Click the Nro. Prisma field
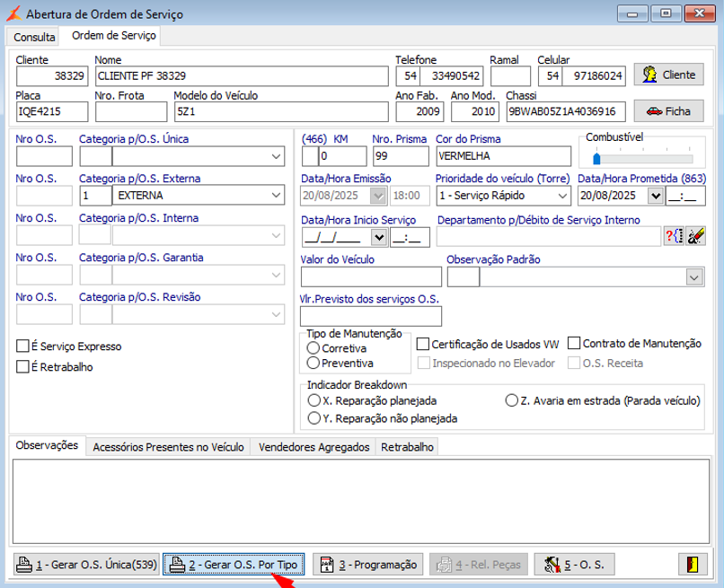 tap(401, 156)
